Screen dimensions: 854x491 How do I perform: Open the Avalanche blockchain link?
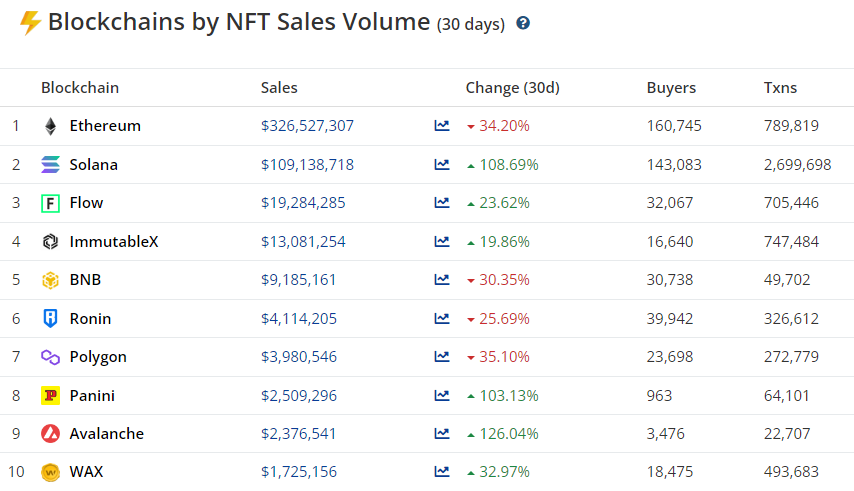click(106, 434)
